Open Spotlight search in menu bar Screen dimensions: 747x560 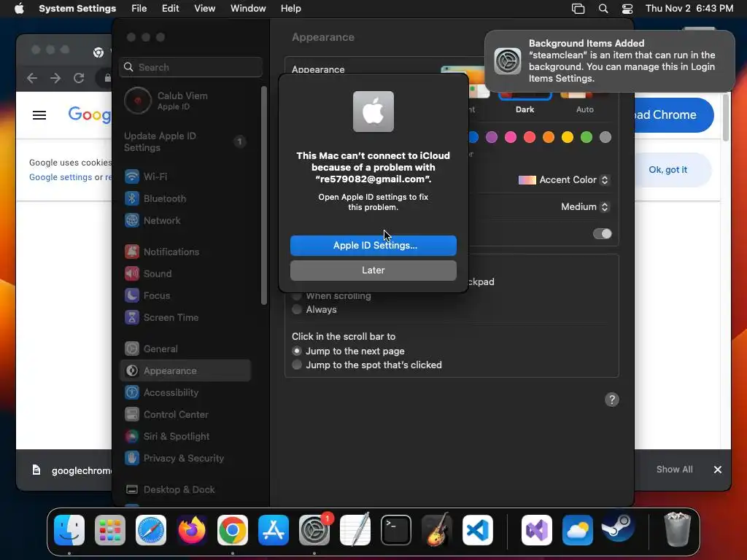pyautogui.click(x=603, y=9)
